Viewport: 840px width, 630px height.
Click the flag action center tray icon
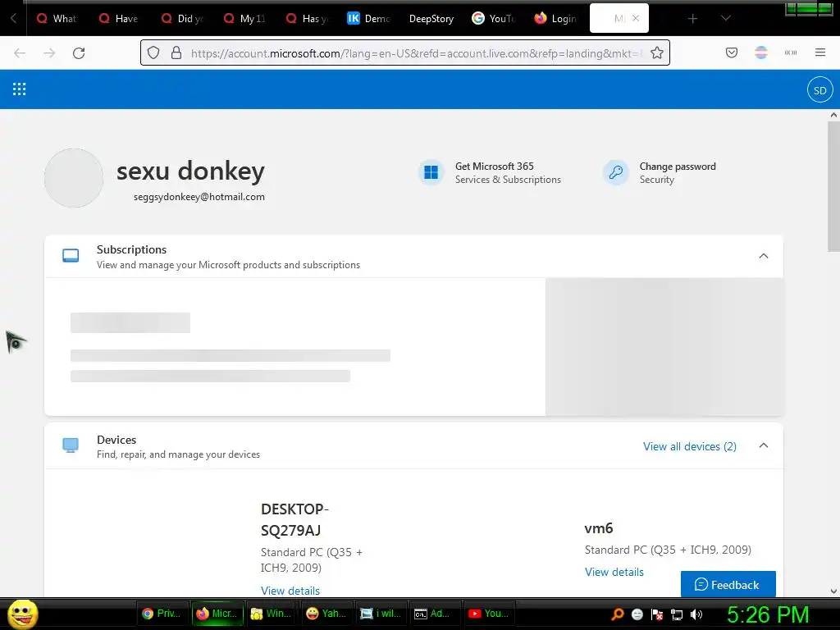[x=657, y=614]
